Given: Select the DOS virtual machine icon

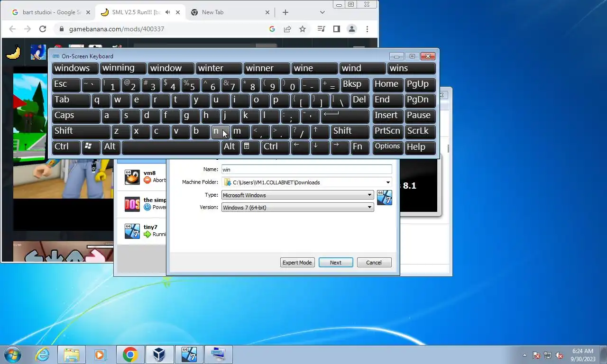Looking at the screenshot, I should tap(132, 204).
